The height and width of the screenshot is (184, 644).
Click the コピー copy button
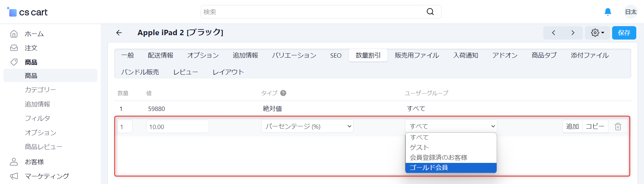595,126
